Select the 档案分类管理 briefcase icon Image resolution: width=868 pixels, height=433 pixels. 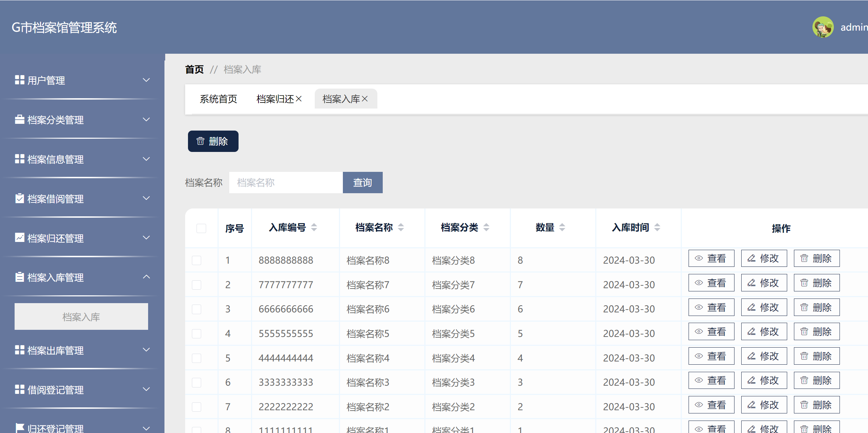tap(19, 119)
